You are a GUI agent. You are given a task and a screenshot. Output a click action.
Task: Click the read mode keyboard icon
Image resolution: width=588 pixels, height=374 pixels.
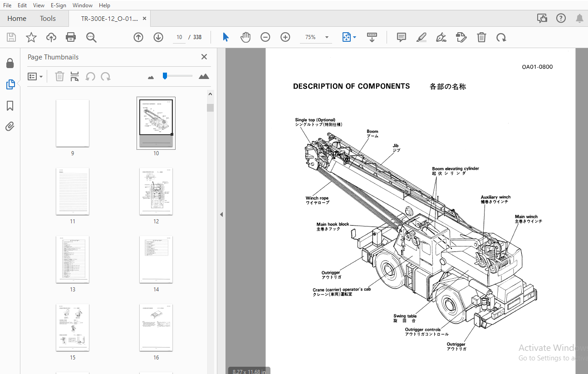coord(372,37)
